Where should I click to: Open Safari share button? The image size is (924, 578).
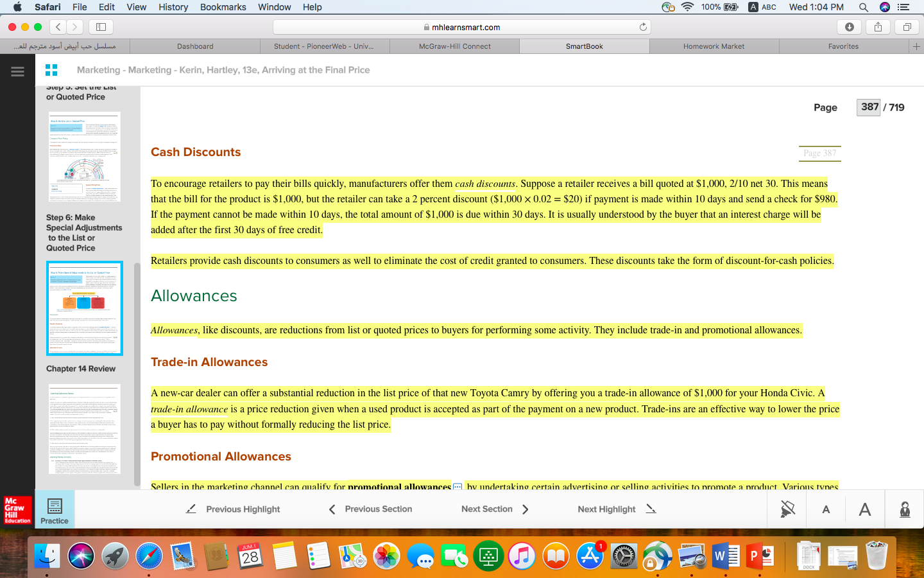(x=878, y=27)
